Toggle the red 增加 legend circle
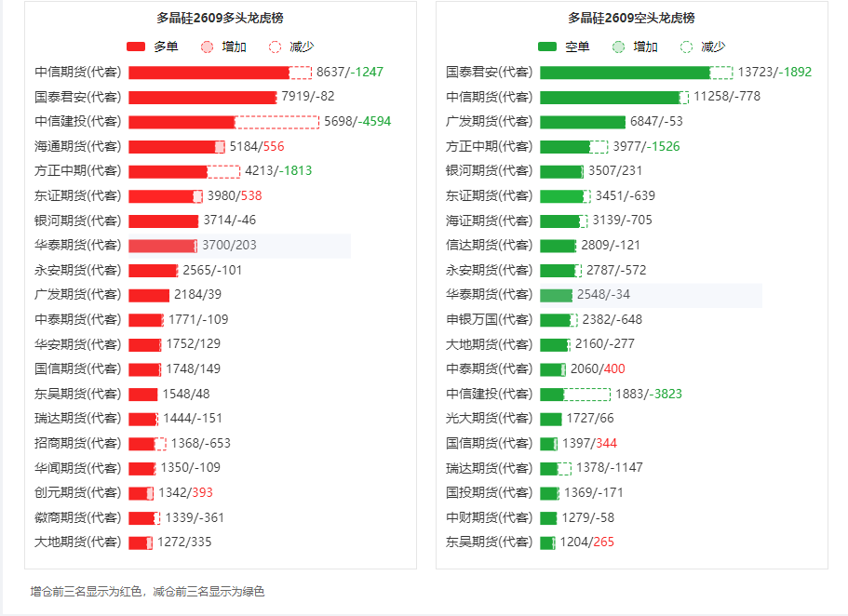The image size is (848, 616). [x=223, y=47]
